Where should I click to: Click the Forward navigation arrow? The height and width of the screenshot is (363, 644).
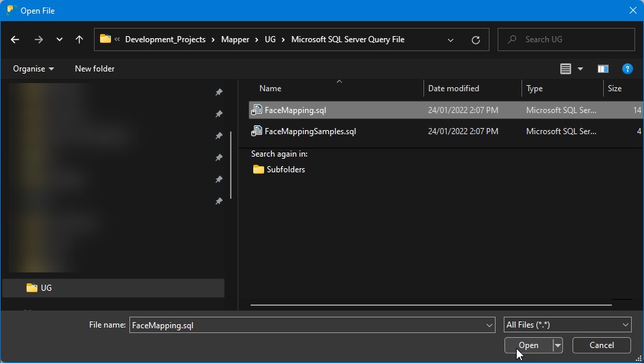click(x=39, y=40)
